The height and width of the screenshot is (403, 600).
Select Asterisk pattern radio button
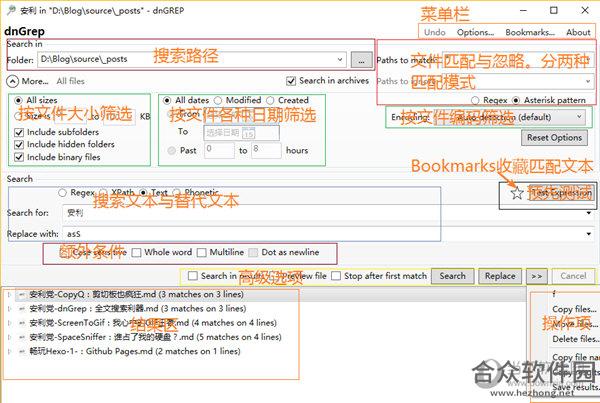click(516, 100)
